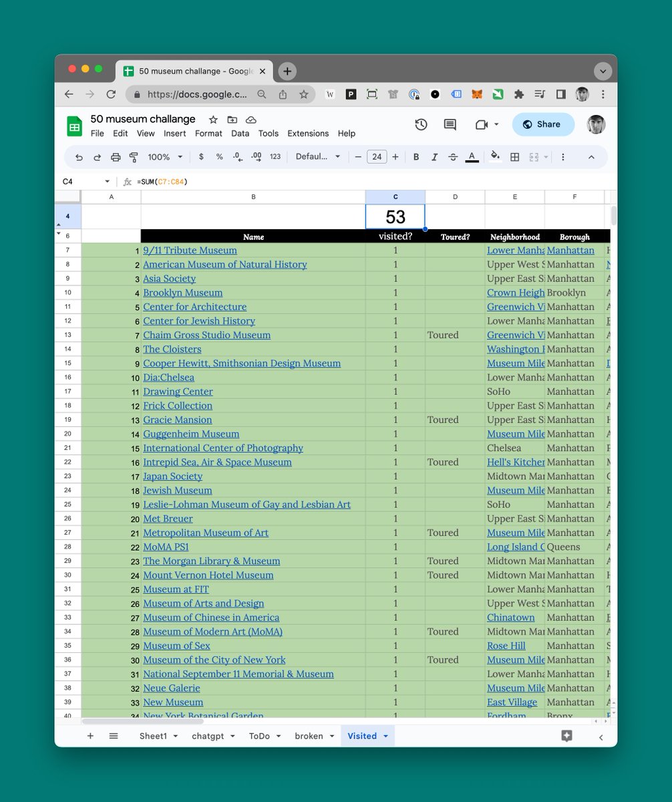Open the Extensions puzzle piece icon
The width and height of the screenshot is (672, 802).
tap(518, 94)
